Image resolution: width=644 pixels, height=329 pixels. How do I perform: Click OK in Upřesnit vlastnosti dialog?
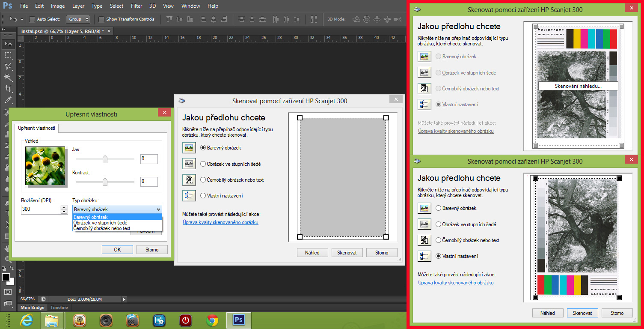[x=117, y=250]
